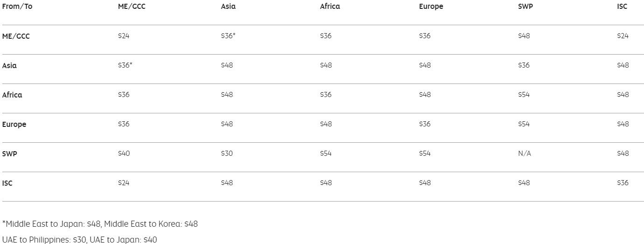Click the $40 price in SWP row
Image resolution: width=644 pixels, height=244 pixels.
coord(124,153)
